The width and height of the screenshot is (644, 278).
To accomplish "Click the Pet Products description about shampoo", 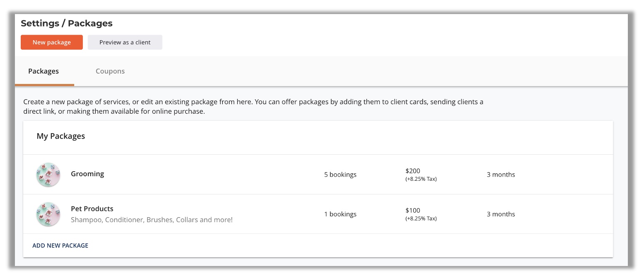I will (152, 220).
